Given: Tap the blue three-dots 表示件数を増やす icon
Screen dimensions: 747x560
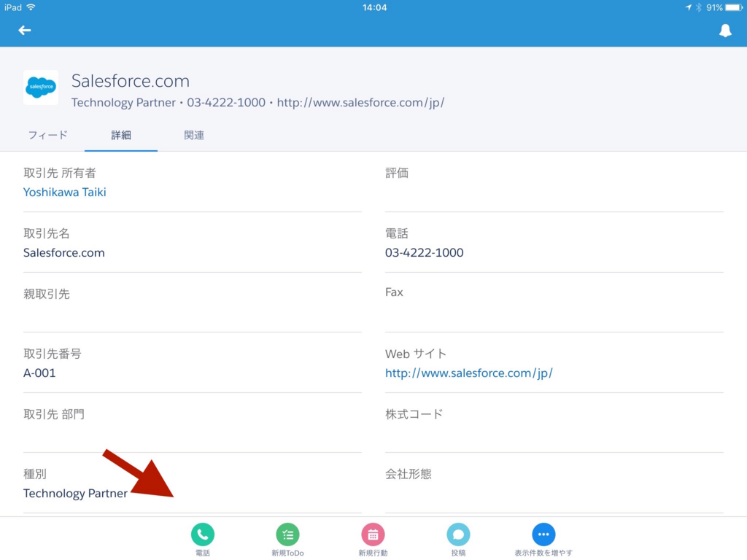Looking at the screenshot, I should click(543, 534).
